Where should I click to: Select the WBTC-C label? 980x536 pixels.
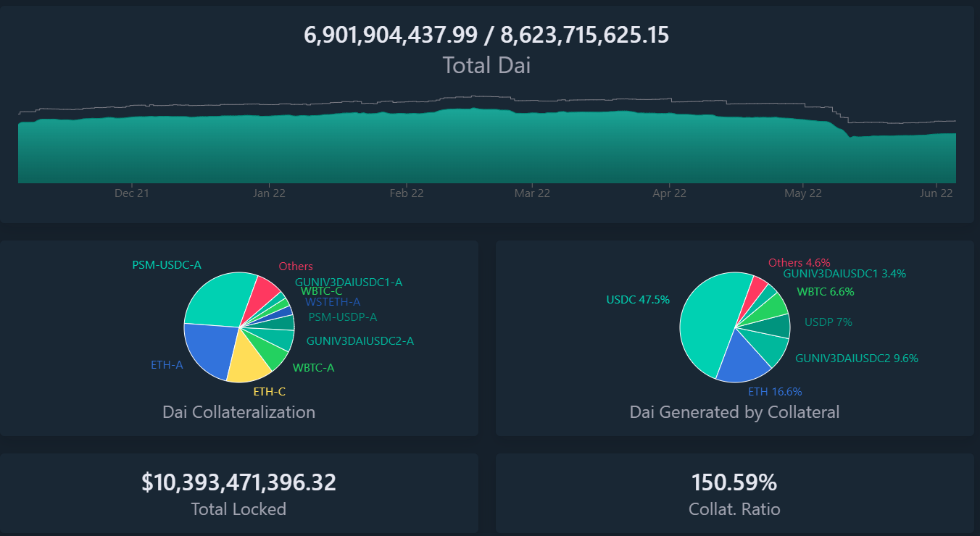322,291
